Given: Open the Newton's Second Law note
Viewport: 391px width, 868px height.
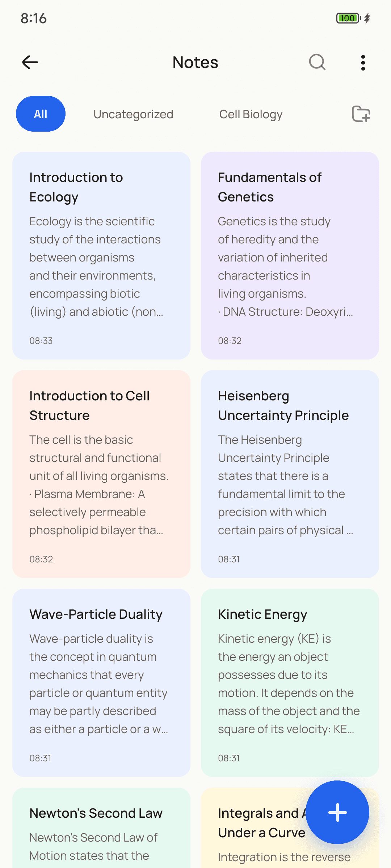Looking at the screenshot, I should click(101, 828).
